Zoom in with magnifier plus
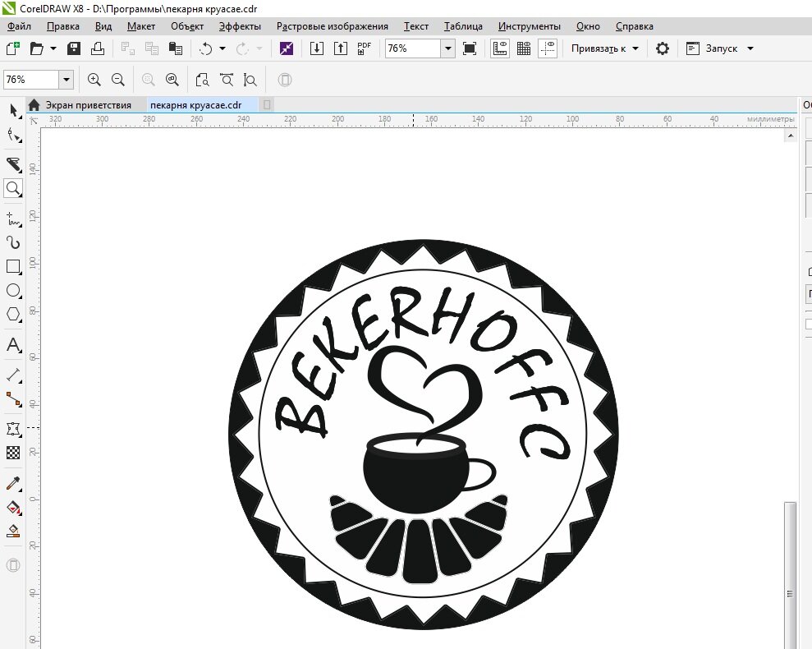This screenshot has width=812, height=649. [94, 80]
